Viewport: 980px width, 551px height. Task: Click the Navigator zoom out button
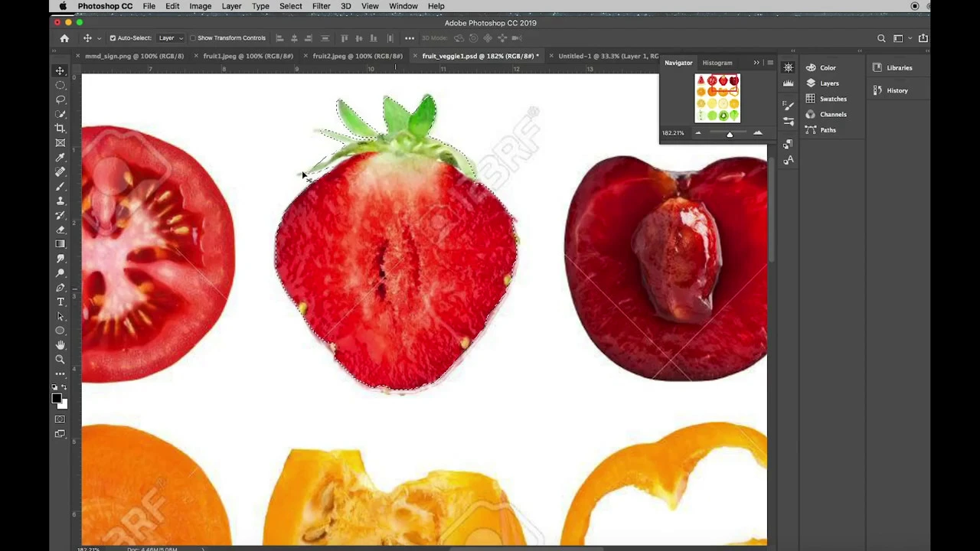[x=697, y=133]
